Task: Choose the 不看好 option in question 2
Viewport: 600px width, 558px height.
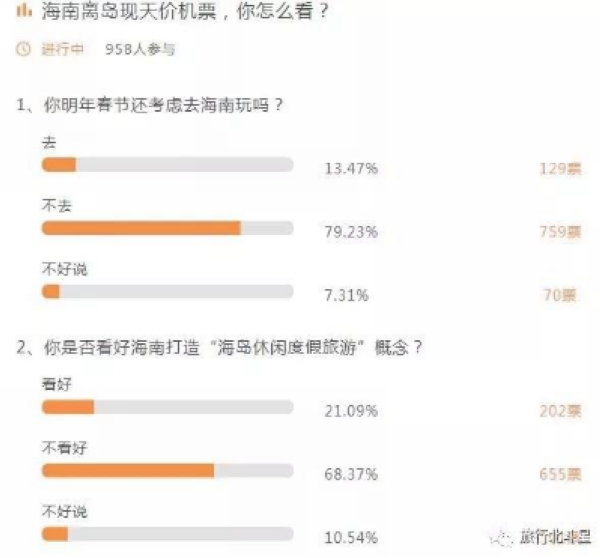Action: point(64,448)
